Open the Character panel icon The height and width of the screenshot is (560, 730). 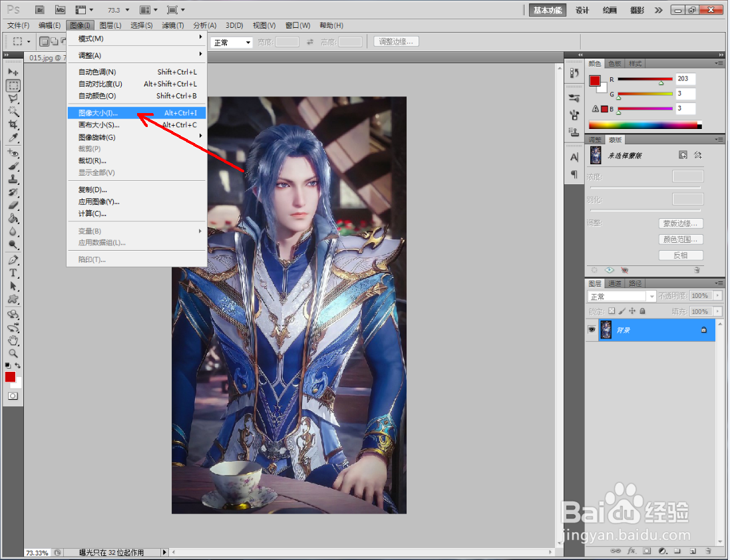(x=574, y=157)
